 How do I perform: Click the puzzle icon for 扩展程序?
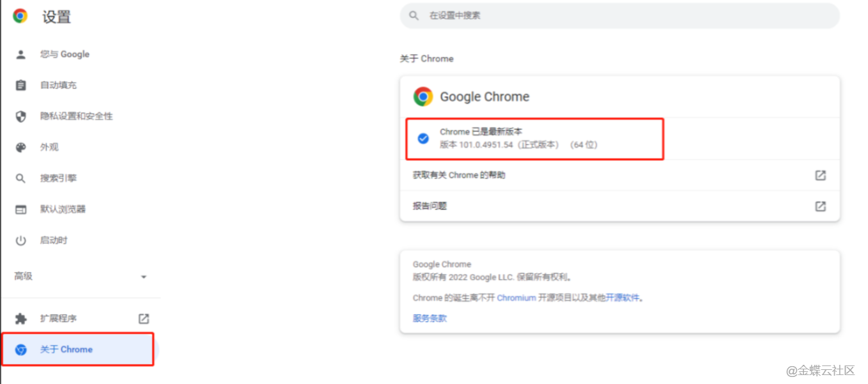coord(21,319)
